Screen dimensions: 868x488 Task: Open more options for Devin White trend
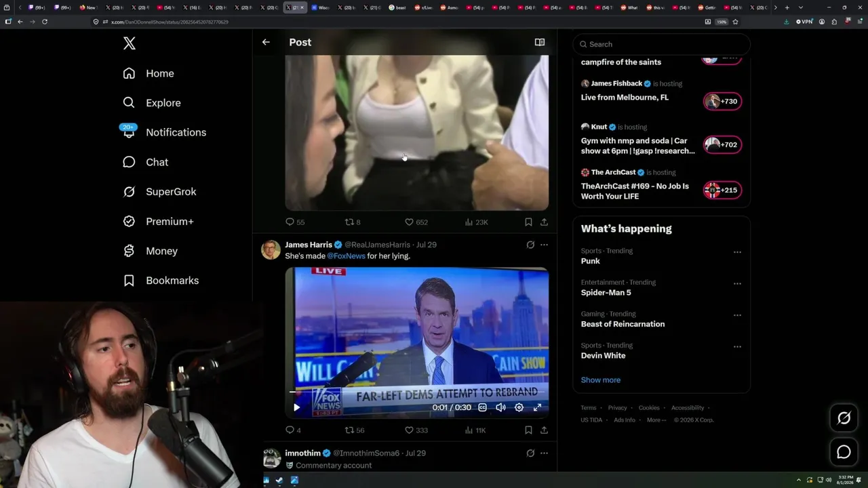coord(737,346)
